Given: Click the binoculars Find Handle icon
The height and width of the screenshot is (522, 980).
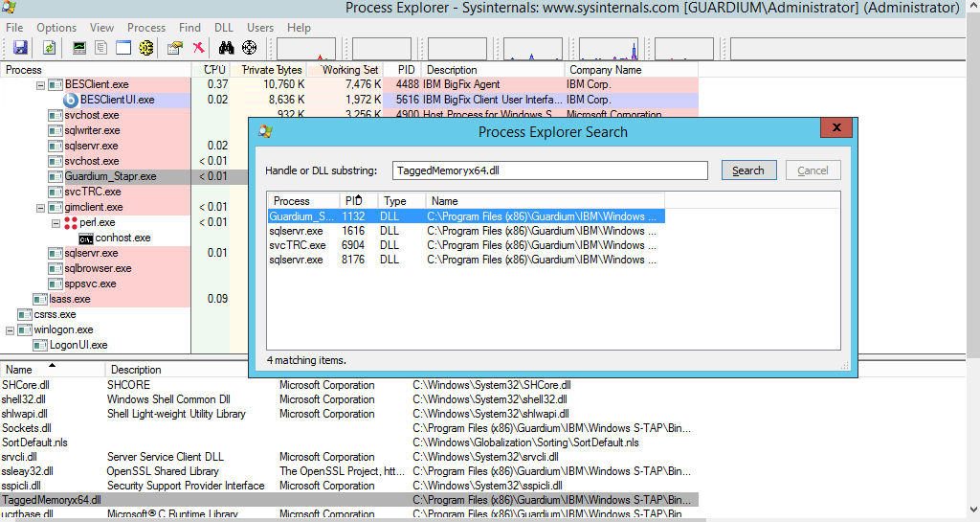Looking at the screenshot, I should [226, 48].
